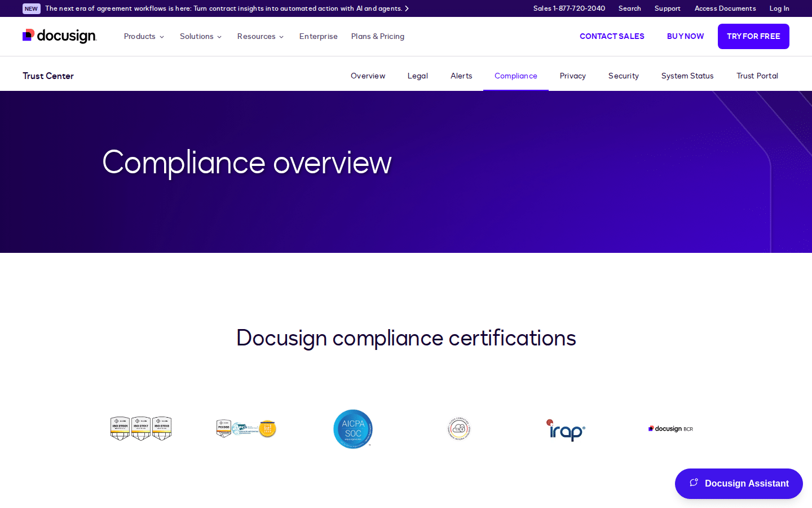Switch to the Alerts tab
Image resolution: width=812 pixels, height=508 pixels.
coord(461,76)
